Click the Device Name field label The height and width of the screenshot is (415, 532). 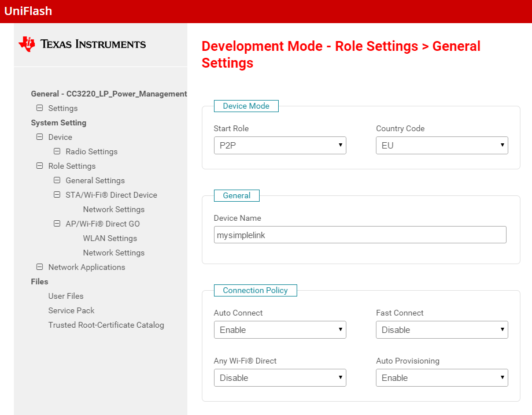click(237, 218)
